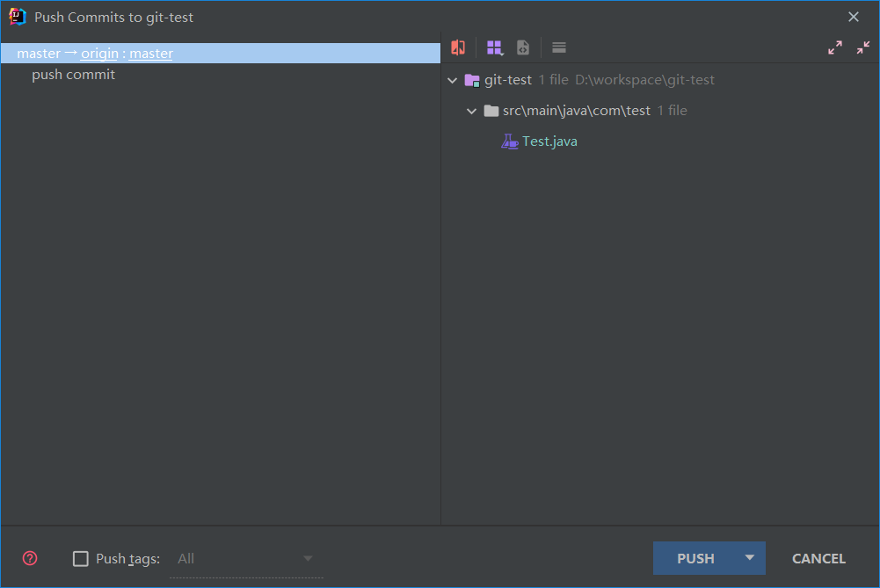Enable the Push tags checkbox
This screenshot has width=880, height=588.
coord(81,559)
